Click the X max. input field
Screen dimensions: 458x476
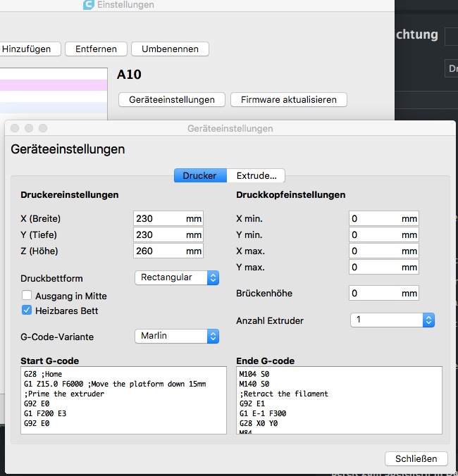click(373, 251)
